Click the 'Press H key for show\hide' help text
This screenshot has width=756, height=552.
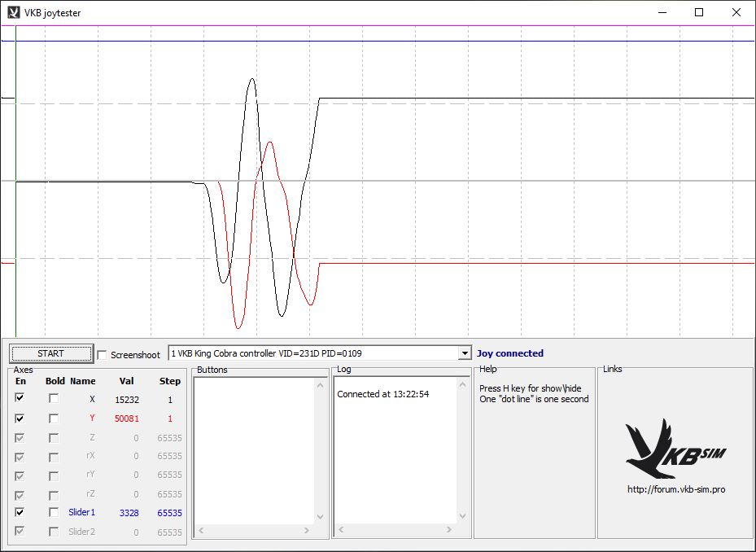[531, 388]
